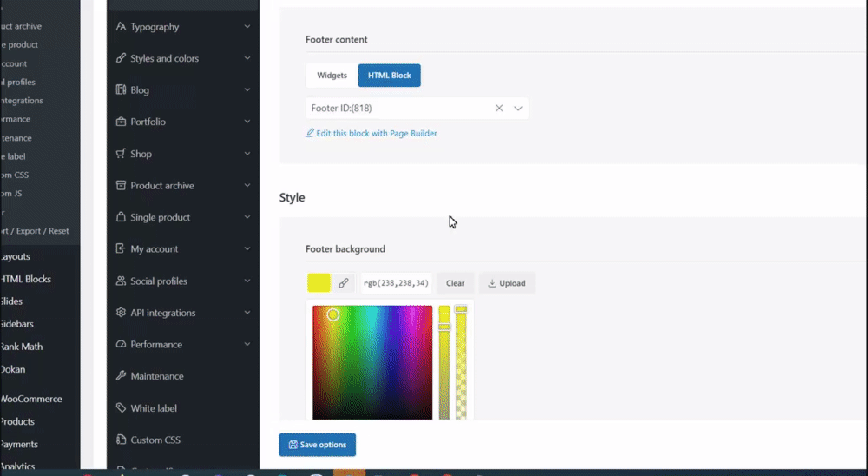Image resolution: width=868 pixels, height=476 pixels.
Task: Clear the Footer ID:(818) selection with X
Action: (499, 108)
